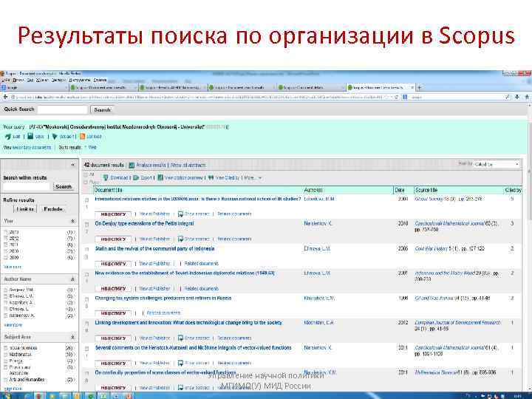
Task: Open a new browser tab with plus icon
Action: pos(420,87)
